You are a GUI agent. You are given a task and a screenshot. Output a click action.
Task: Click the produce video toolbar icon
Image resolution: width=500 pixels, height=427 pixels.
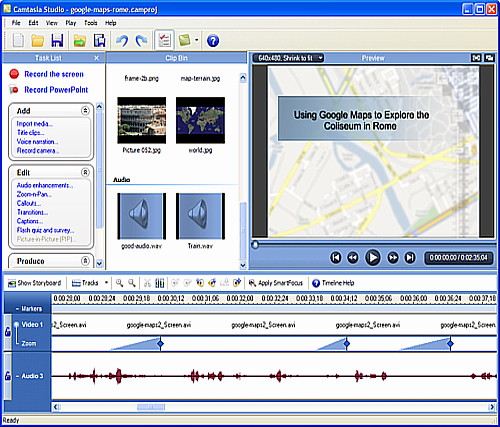99,40
